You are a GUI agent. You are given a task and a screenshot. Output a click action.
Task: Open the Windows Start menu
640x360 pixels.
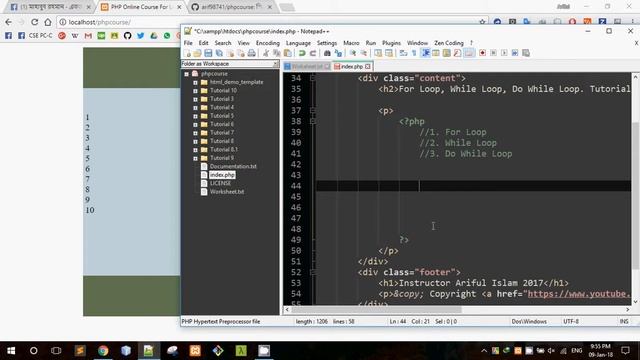point(11,351)
